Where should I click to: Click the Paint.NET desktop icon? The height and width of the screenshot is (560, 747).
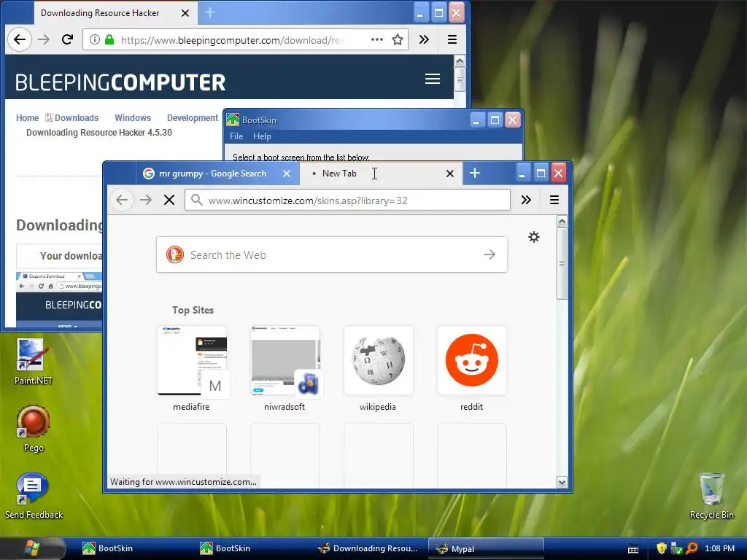(x=33, y=362)
